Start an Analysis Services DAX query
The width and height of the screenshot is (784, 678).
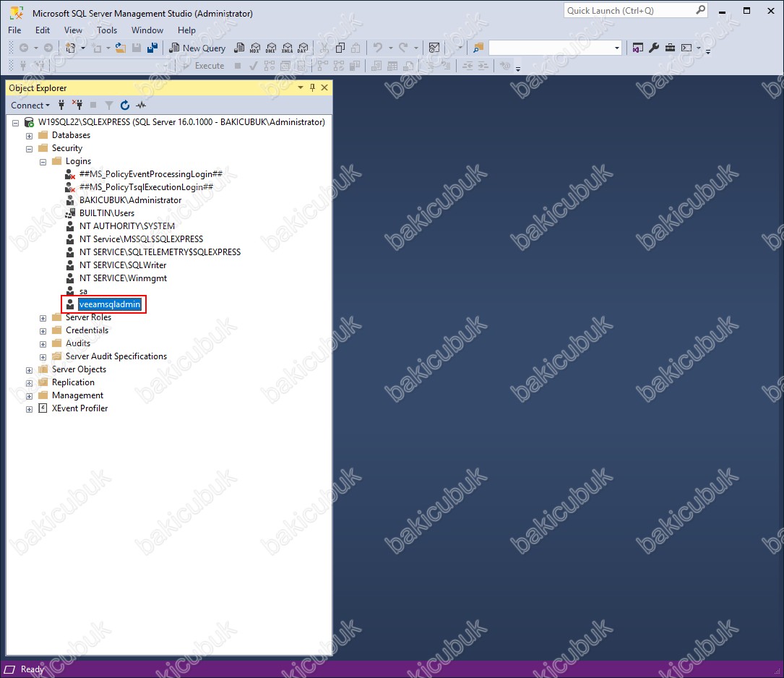pos(303,48)
